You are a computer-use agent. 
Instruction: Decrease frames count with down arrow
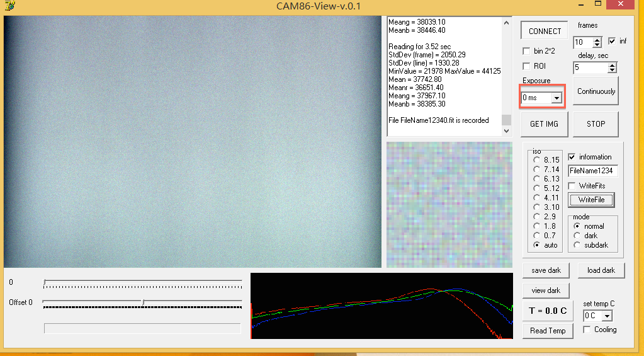(x=597, y=44)
